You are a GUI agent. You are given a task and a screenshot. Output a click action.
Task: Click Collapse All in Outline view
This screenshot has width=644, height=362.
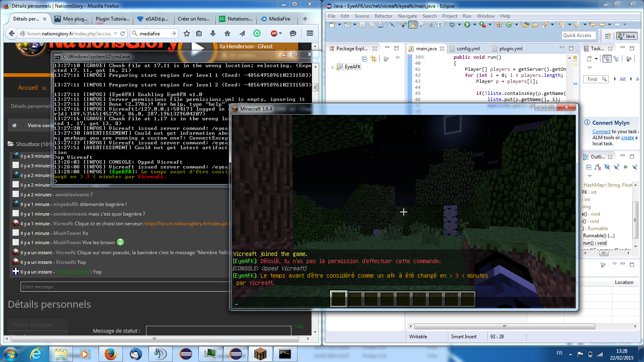coord(588,167)
